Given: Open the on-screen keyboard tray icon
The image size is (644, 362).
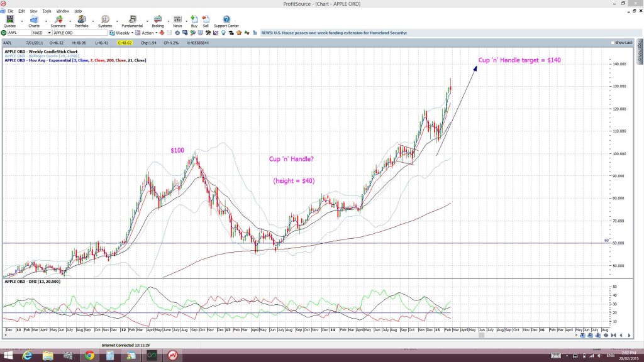Looking at the screenshot, I should (x=556, y=356).
